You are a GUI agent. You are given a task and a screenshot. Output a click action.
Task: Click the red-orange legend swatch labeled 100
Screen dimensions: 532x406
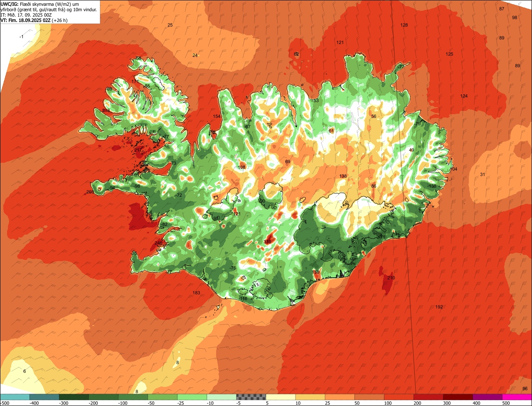[x=399, y=397]
